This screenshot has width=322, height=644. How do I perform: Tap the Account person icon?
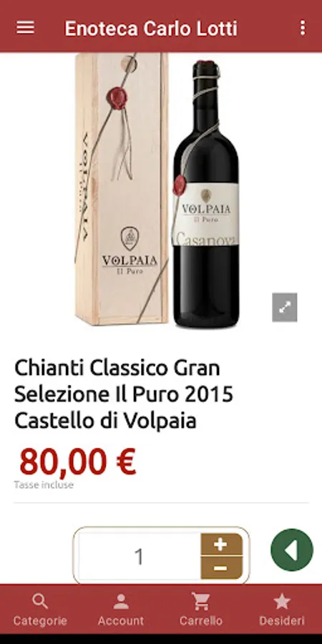tap(121, 602)
